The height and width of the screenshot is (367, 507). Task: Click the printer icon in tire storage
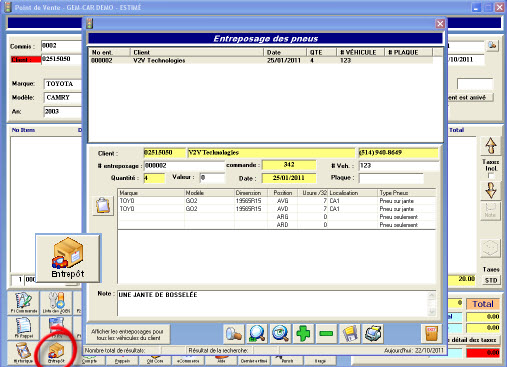tap(373, 334)
